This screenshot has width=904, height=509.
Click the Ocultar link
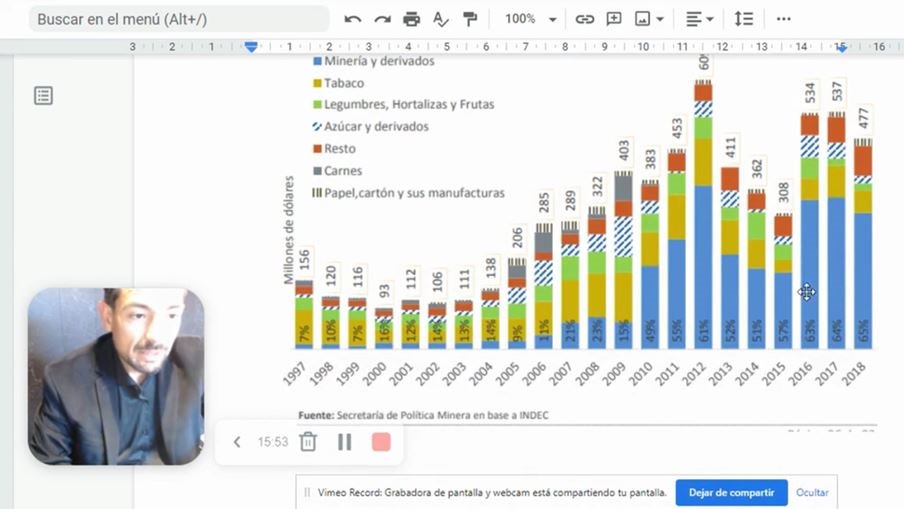click(x=812, y=492)
